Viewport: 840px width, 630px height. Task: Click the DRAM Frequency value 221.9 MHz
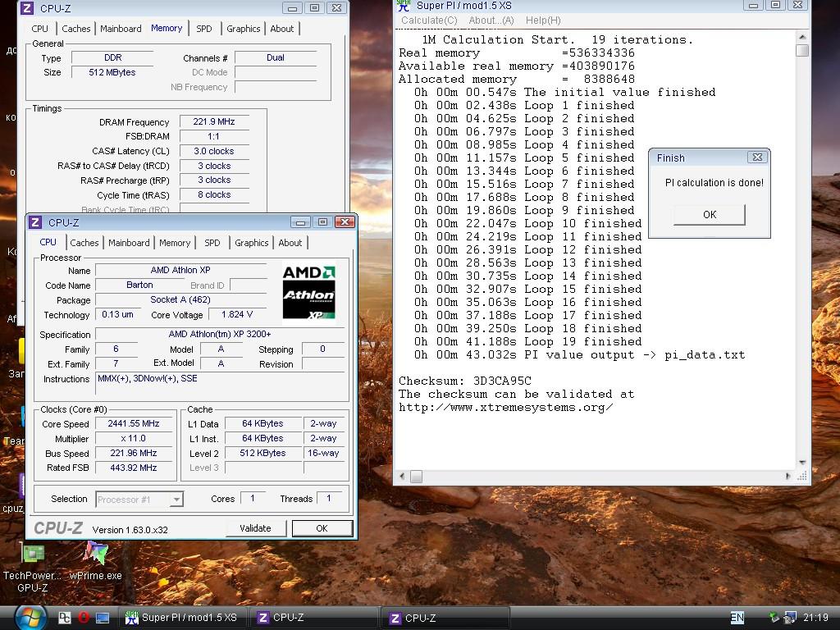click(x=214, y=121)
